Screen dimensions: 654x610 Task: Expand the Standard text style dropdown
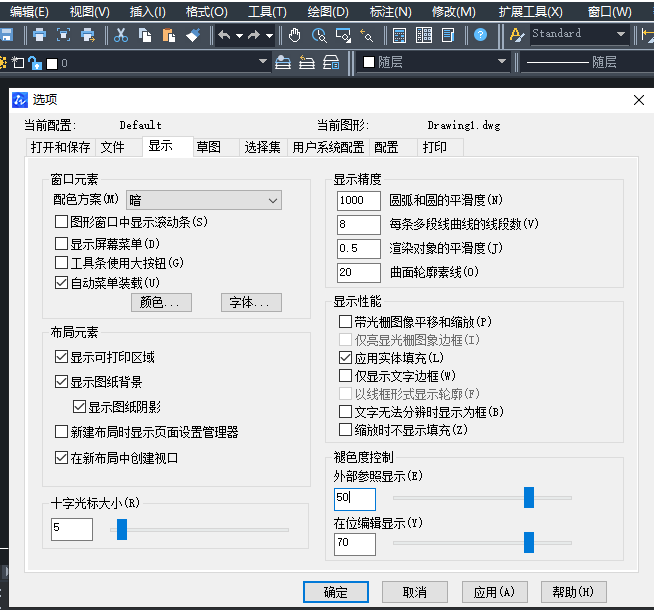tap(620, 35)
